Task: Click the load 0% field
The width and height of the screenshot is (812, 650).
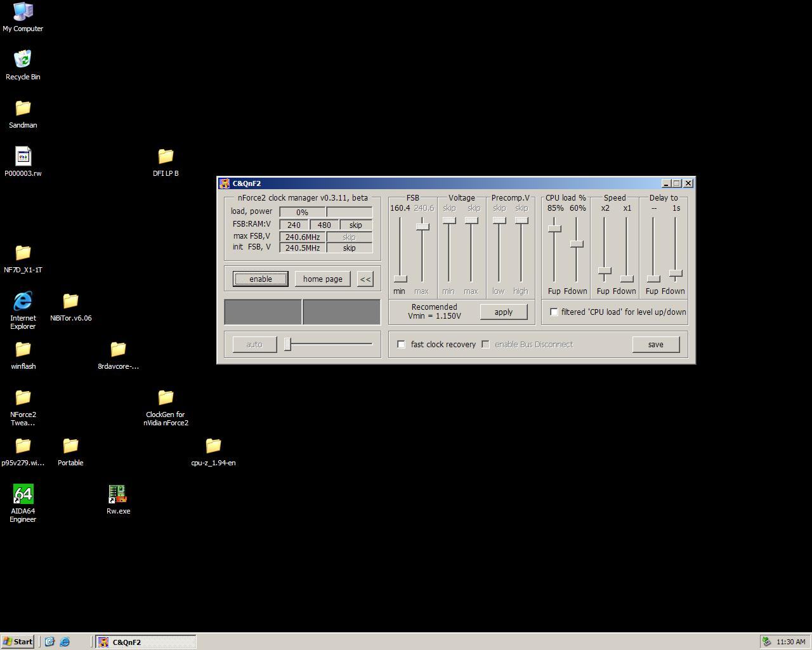Action: (x=303, y=212)
